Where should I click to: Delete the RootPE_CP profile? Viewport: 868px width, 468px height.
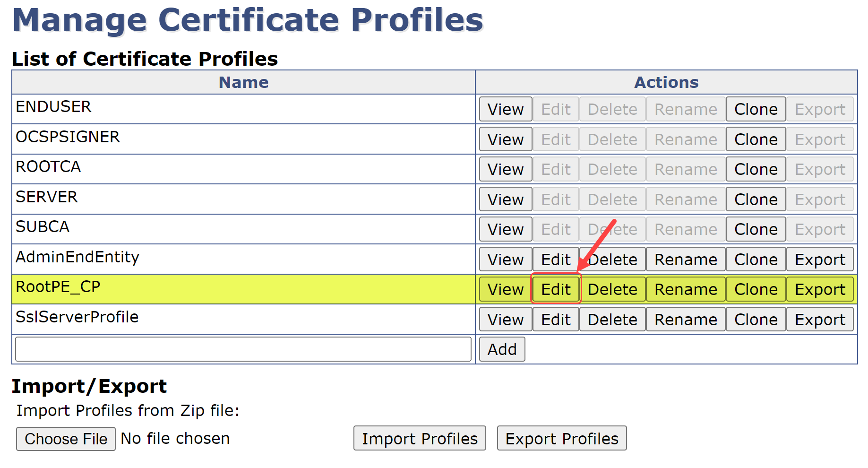pyautogui.click(x=612, y=289)
